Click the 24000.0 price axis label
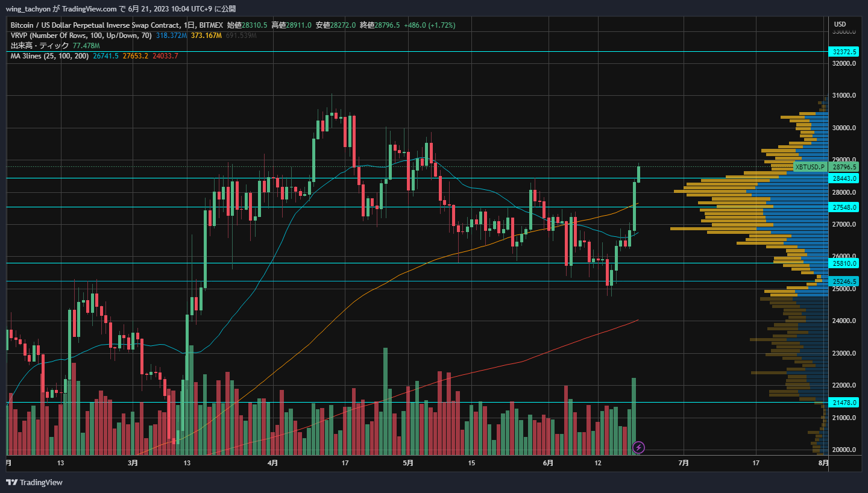Image resolution: width=868 pixels, height=493 pixels. 844,321
